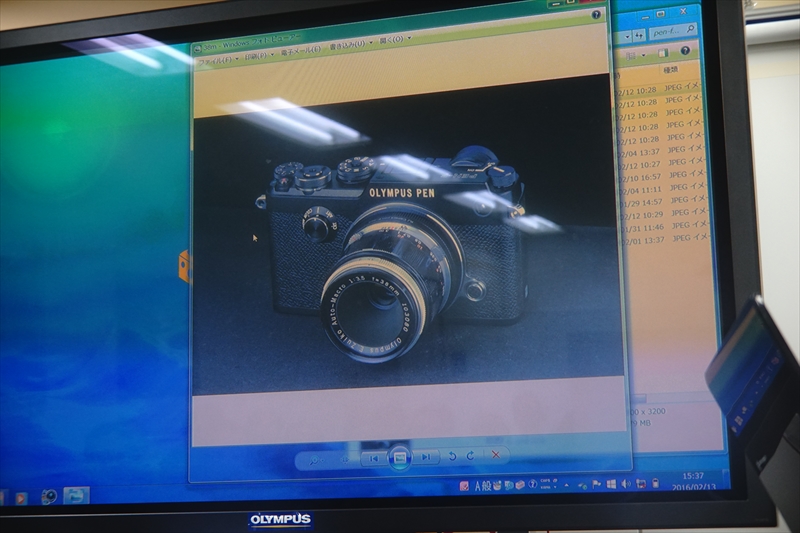Select the file row dated 02/12 10:29
Screen dimensions: 800x533
click(x=663, y=213)
